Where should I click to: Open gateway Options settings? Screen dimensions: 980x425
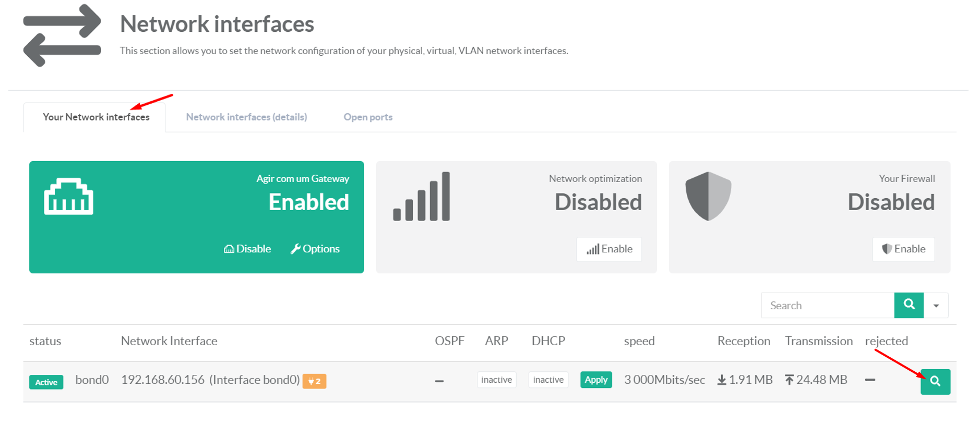coord(315,249)
